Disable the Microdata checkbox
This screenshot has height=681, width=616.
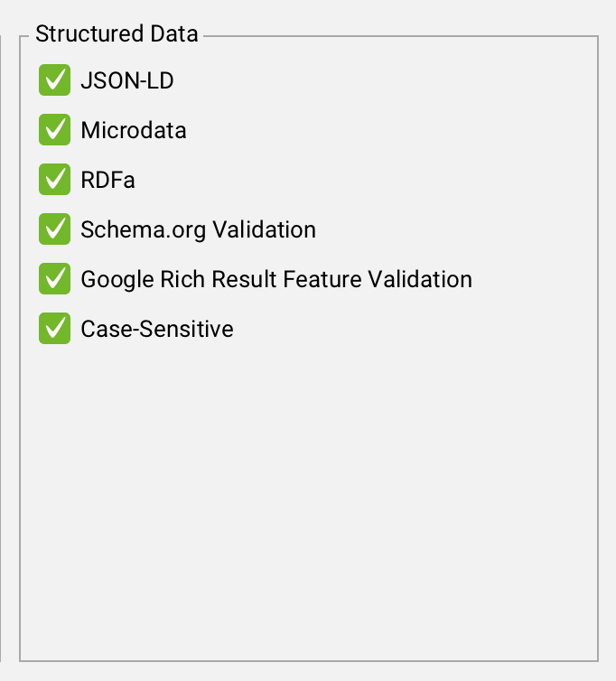pyautogui.click(x=55, y=130)
